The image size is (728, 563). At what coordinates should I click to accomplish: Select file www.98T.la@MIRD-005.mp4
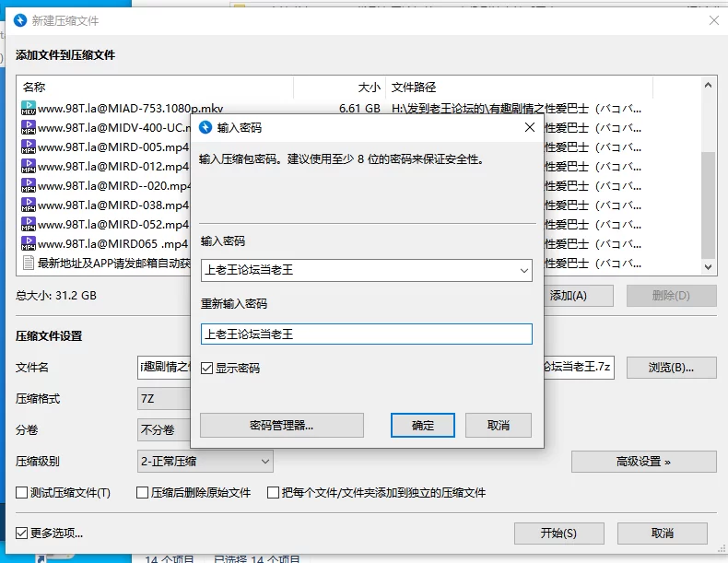113,147
